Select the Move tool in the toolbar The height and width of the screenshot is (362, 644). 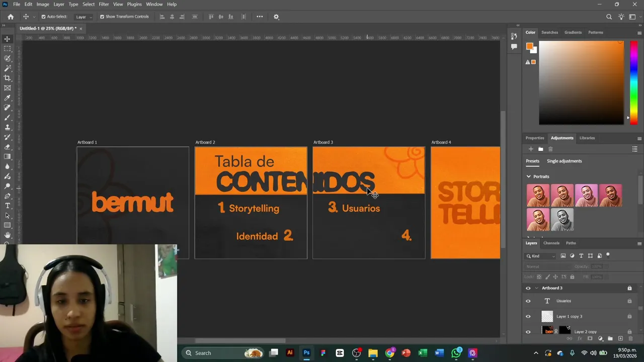pos(7,39)
